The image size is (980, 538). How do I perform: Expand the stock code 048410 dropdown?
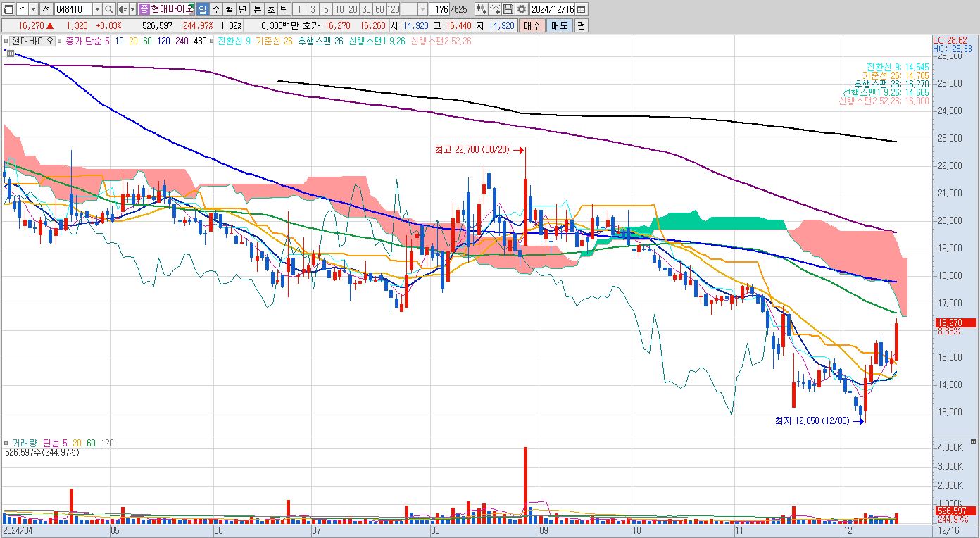[x=97, y=9]
